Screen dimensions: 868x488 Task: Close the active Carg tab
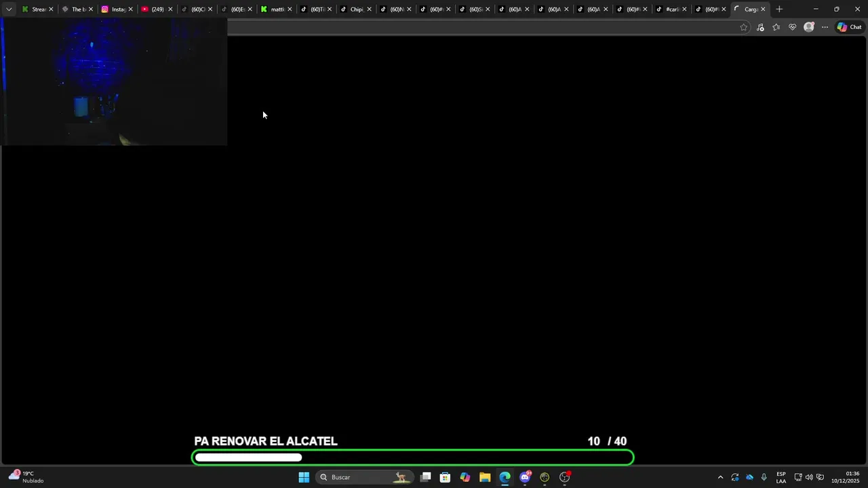763,9
